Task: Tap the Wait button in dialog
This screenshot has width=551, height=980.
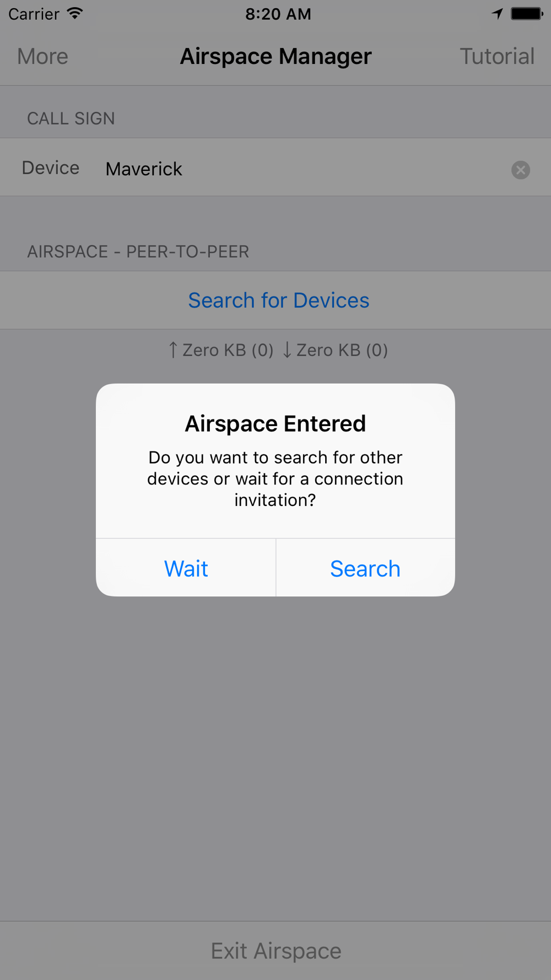Action: click(186, 568)
